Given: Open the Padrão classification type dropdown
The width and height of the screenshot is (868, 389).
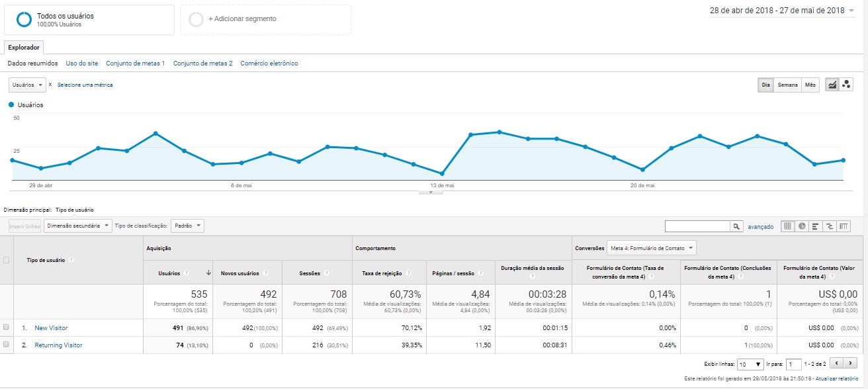Looking at the screenshot, I should click(x=187, y=226).
